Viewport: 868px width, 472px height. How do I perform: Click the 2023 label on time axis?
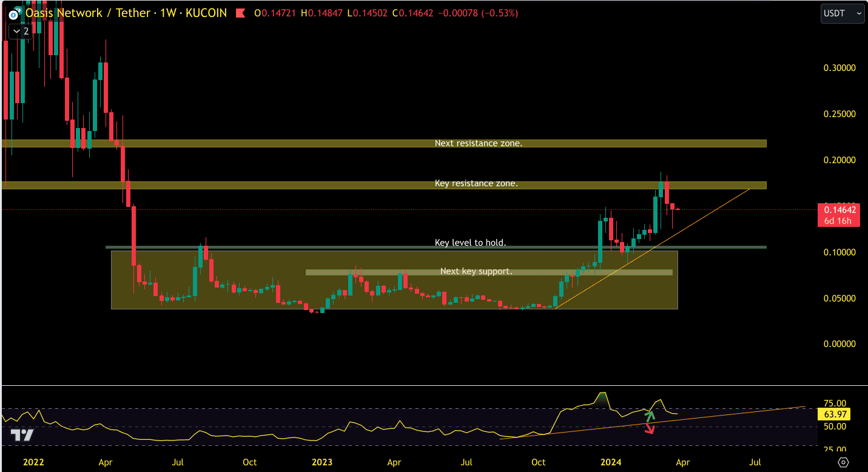322,462
